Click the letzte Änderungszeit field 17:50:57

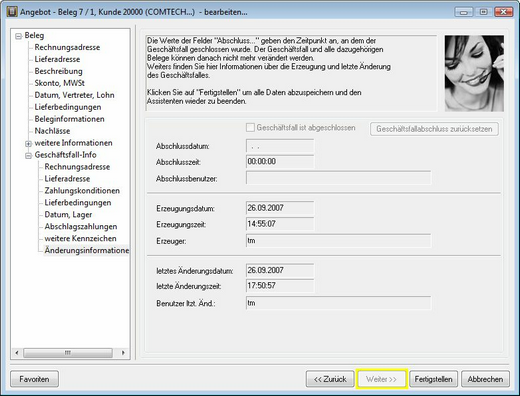280,286
